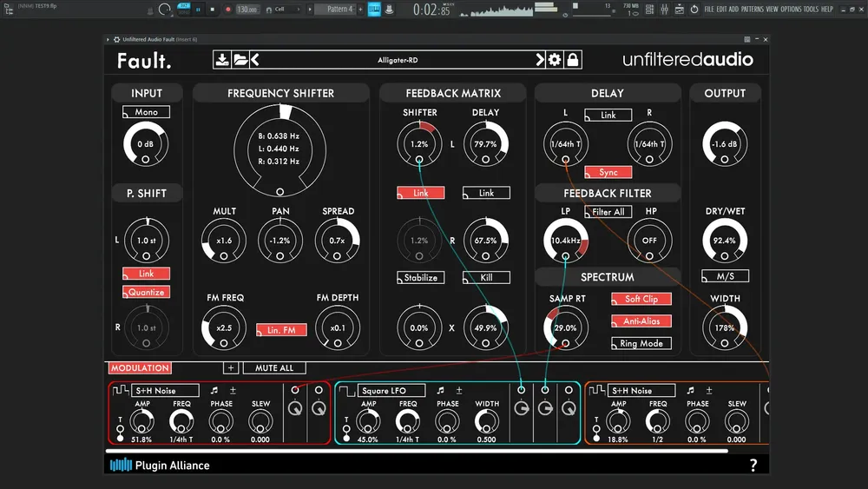This screenshot has height=489, width=868.
Task: Open FL Studio mixer icon
Action: point(664,10)
